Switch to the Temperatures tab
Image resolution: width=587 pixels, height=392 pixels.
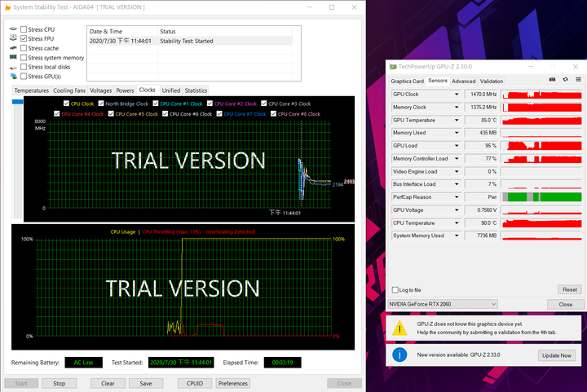32,90
